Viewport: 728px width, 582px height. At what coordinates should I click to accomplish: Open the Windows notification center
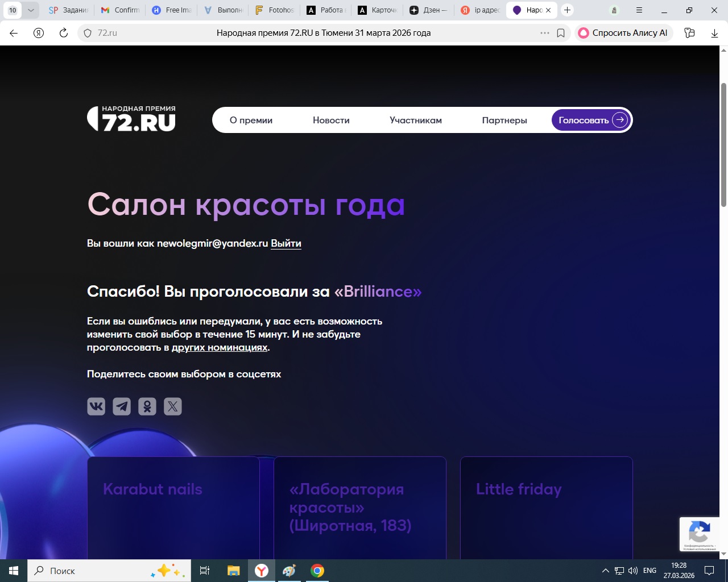point(709,571)
